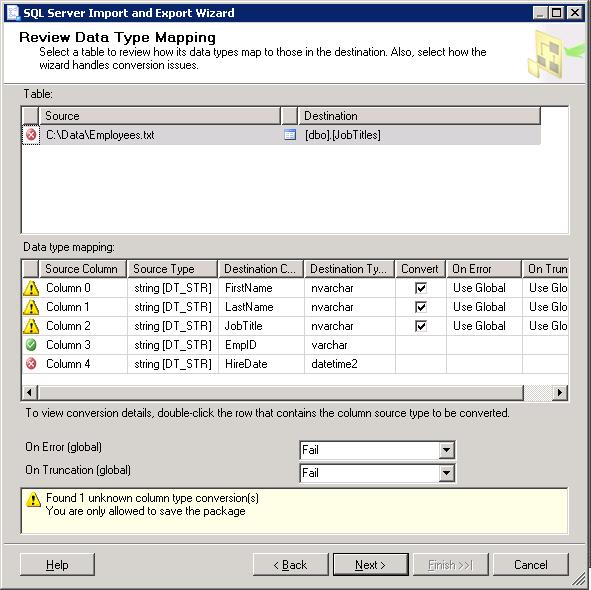Proceed with the Next button
Image resolution: width=591 pixels, height=590 pixels.
(371, 564)
